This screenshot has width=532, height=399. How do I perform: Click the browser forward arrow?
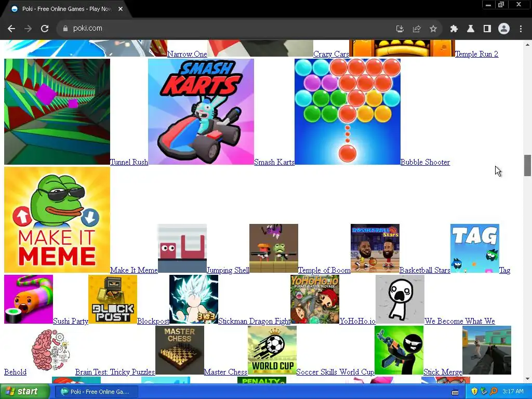pos(28,29)
